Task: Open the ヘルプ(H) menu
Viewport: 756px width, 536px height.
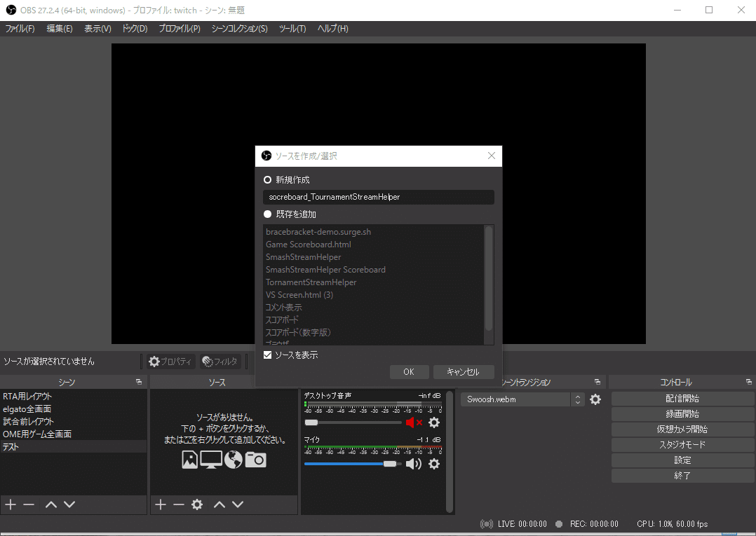Action: click(332, 29)
